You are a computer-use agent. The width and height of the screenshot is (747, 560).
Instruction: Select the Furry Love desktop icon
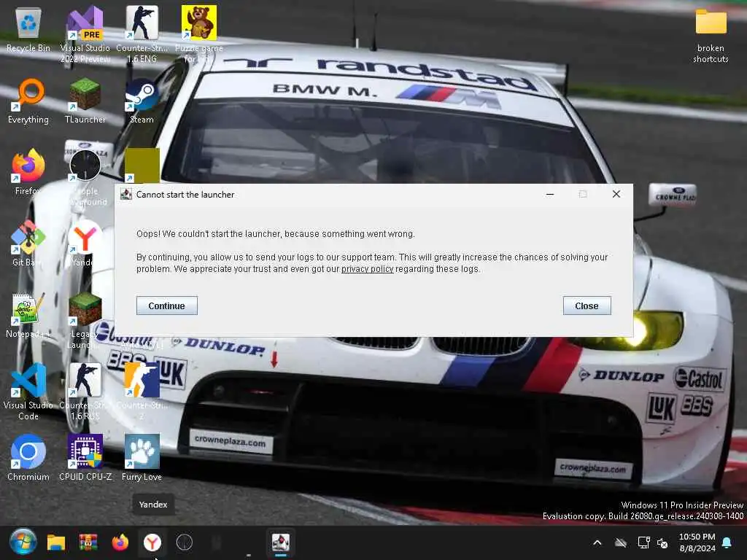142,457
